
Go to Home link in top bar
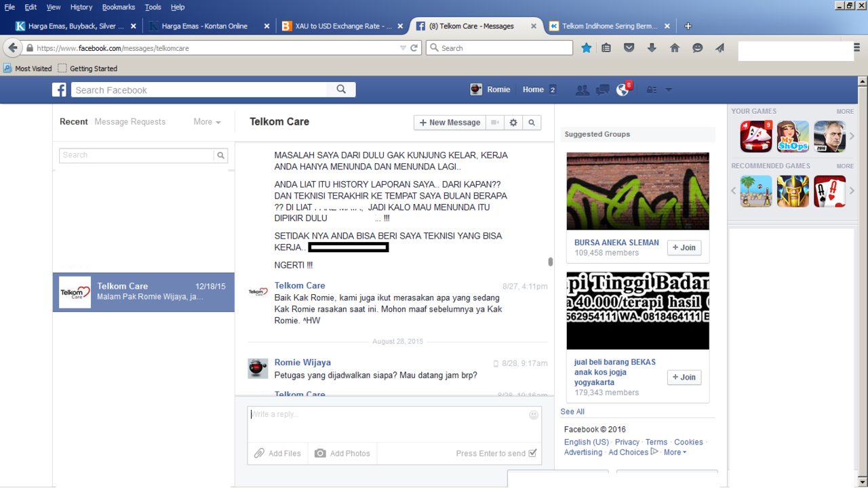click(533, 89)
